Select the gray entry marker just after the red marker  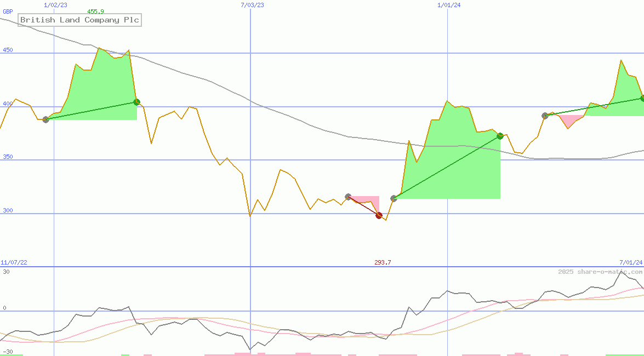click(x=394, y=198)
